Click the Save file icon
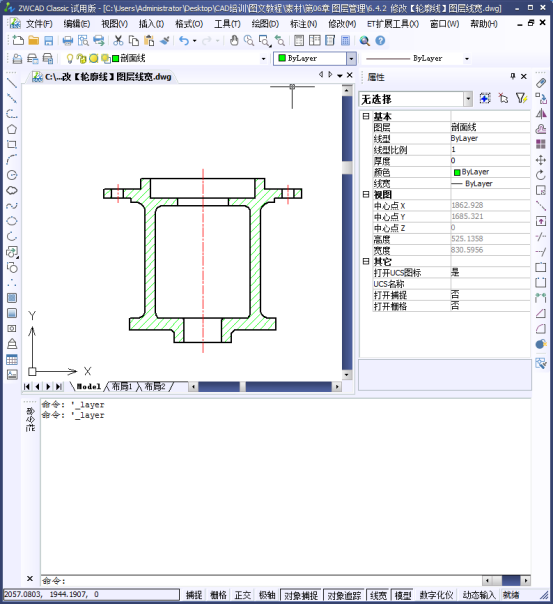The width and height of the screenshot is (554, 604). (49, 41)
